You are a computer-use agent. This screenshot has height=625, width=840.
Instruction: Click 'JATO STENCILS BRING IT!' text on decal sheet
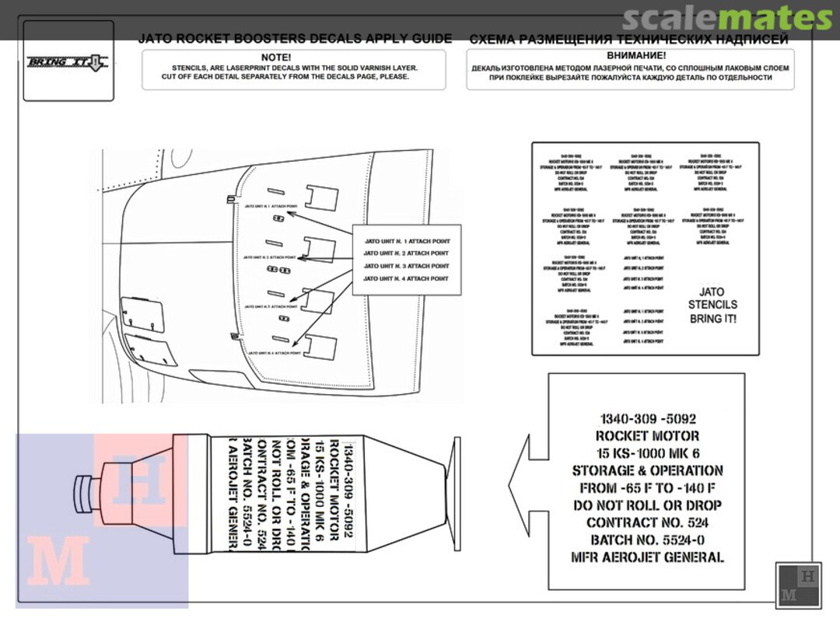pos(712,305)
